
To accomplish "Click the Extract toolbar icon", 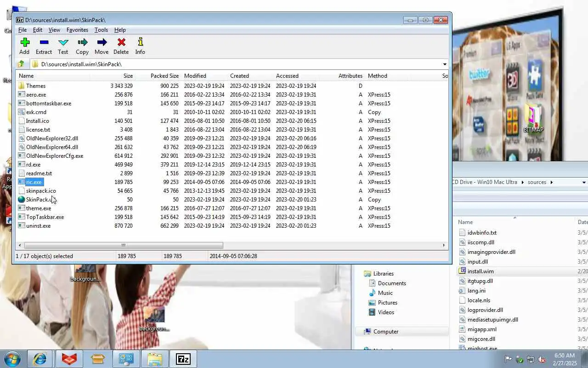I will coord(44,42).
